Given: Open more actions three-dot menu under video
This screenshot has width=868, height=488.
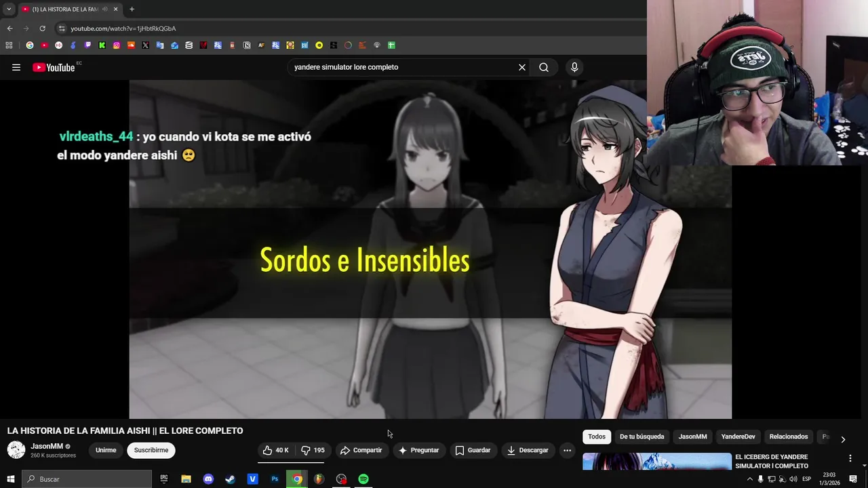Looking at the screenshot, I should pos(568,450).
